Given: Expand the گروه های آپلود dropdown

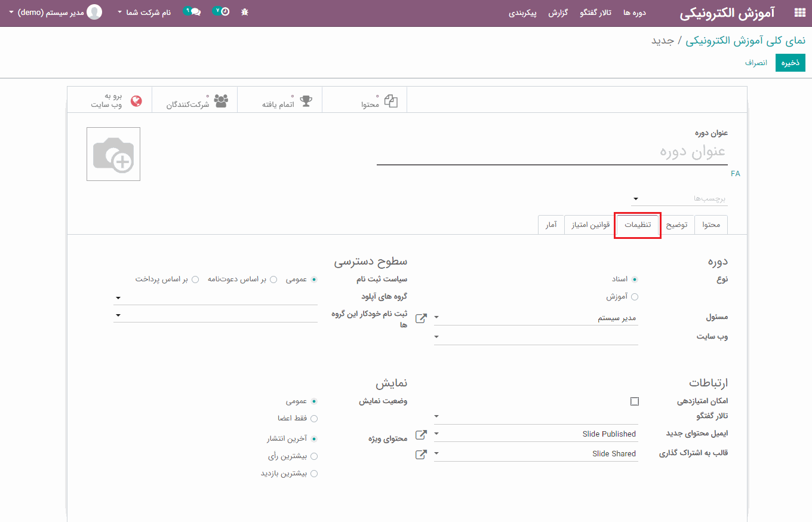Looking at the screenshot, I should coord(215,297).
